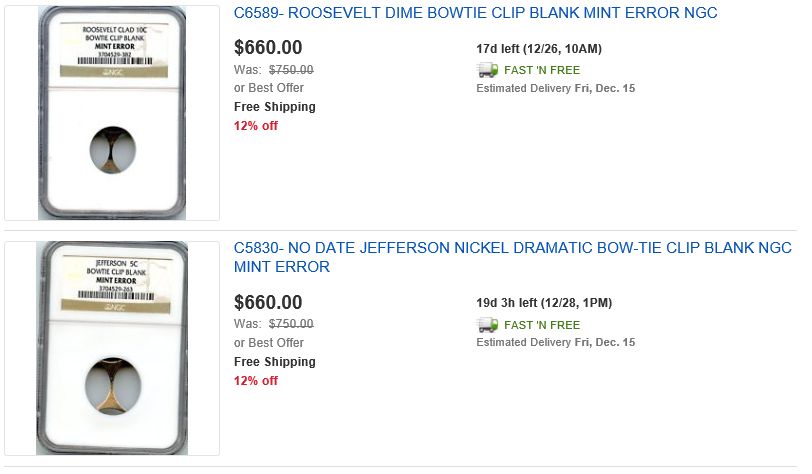Click the red '12% off' on Roosevelt dime listing
Screen dimensions: 812x474
[x=256, y=126]
